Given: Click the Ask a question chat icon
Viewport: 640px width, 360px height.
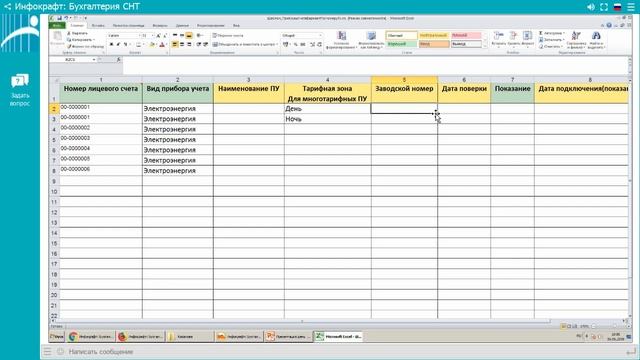Looking at the screenshot, I should pyautogui.click(x=20, y=81).
